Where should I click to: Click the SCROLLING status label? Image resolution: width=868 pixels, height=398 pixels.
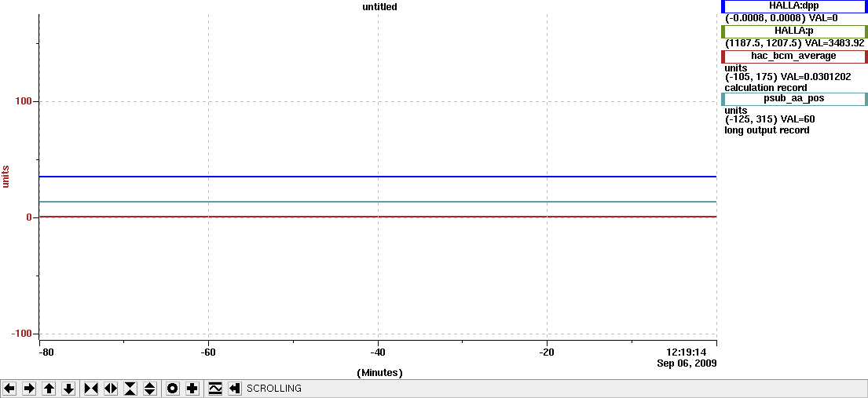[274, 389]
